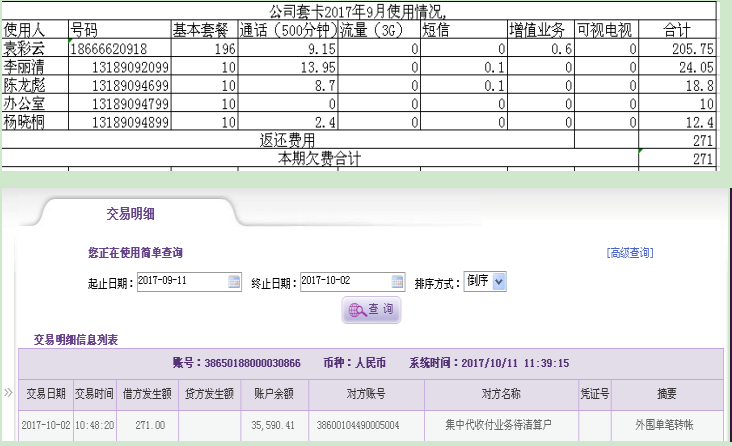
Task: Select the 袁彩云 name cell
Action: (33, 48)
